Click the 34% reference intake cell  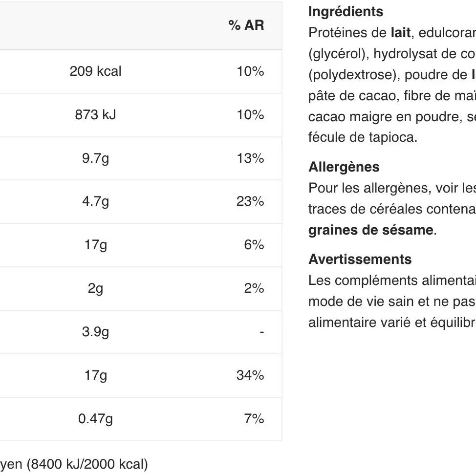pos(250,375)
